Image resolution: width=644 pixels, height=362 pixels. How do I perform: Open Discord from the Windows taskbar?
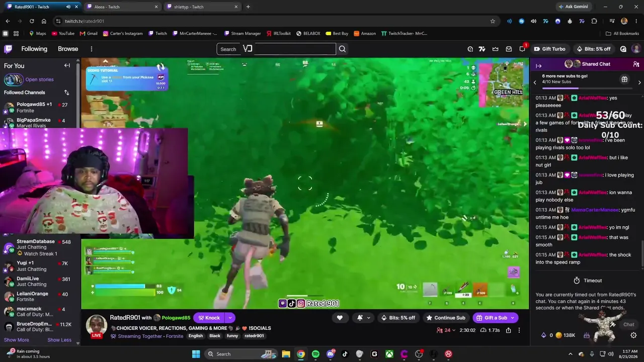tap(331, 354)
